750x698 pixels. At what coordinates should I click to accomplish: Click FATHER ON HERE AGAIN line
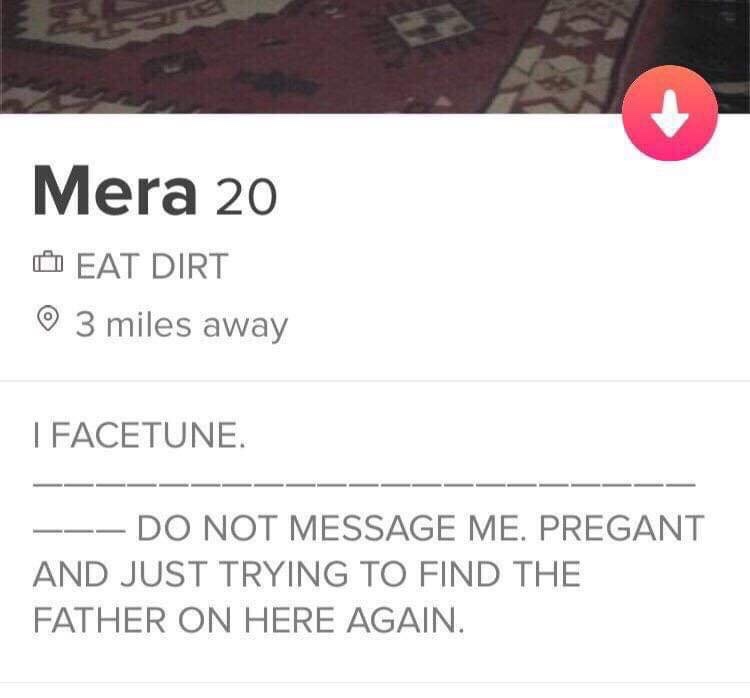(249, 620)
